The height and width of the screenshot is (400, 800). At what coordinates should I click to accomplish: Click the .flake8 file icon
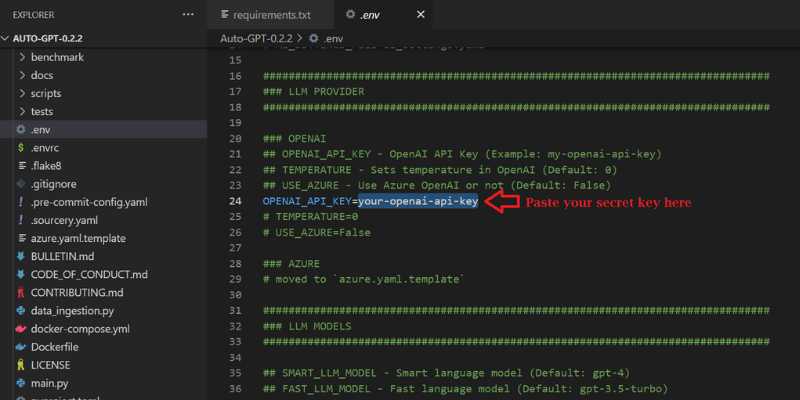[21, 166]
